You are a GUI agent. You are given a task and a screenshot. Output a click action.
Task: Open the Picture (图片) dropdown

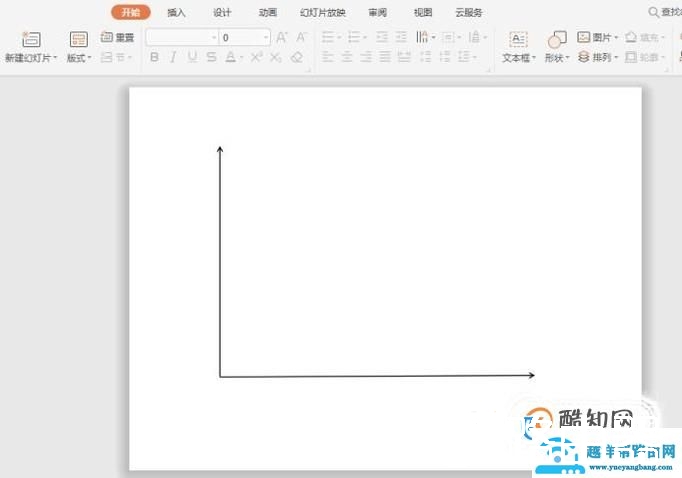tap(598, 37)
